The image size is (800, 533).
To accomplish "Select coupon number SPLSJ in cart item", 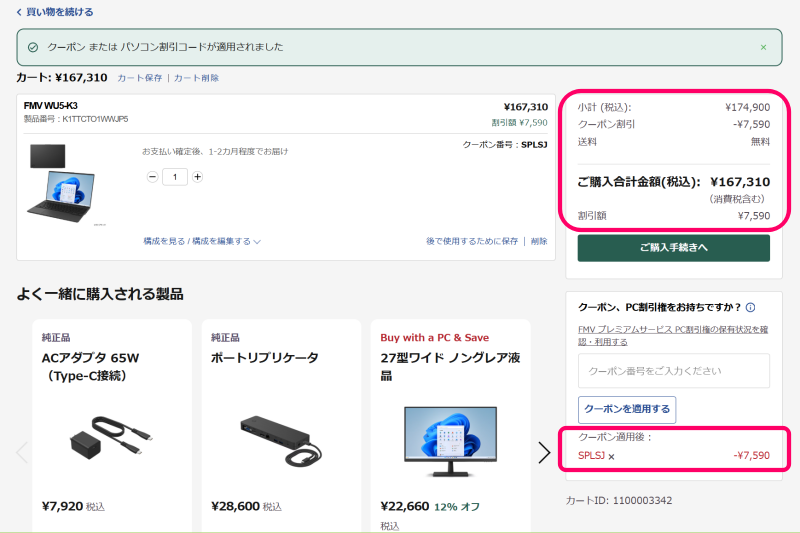I will pos(534,145).
